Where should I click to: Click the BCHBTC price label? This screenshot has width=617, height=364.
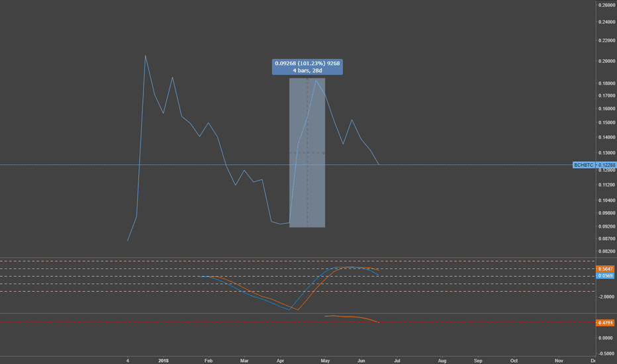(x=583, y=165)
